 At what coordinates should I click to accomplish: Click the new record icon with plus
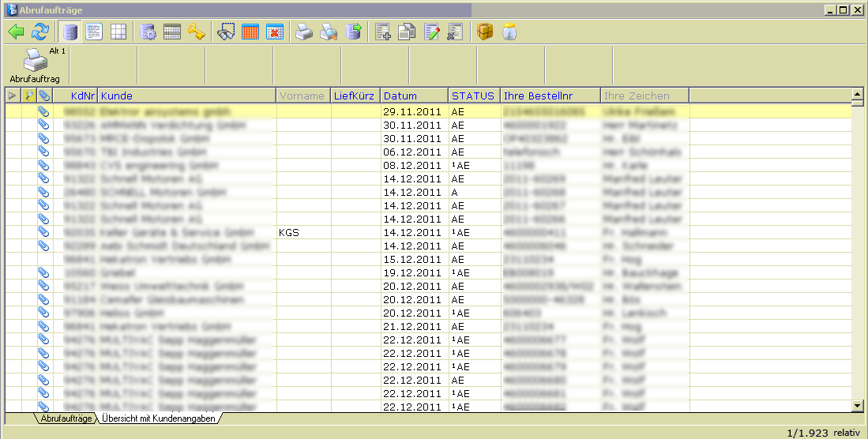383,32
